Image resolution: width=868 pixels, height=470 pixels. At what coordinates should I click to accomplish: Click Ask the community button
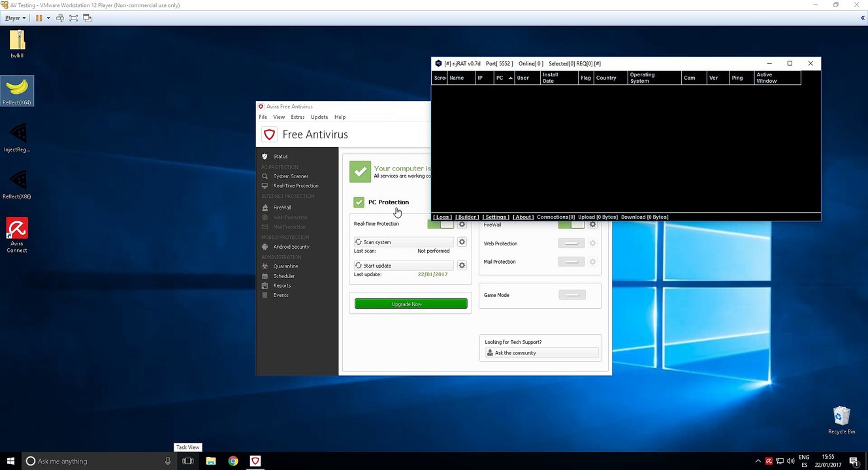(x=541, y=353)
